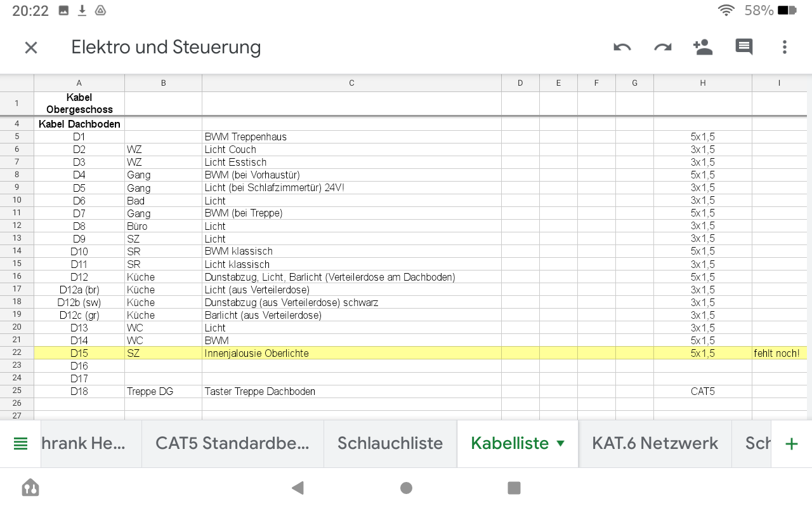Open the CAT5 Standardbe... sheet tab
The image size is (812, 508).
pos(232,443)
